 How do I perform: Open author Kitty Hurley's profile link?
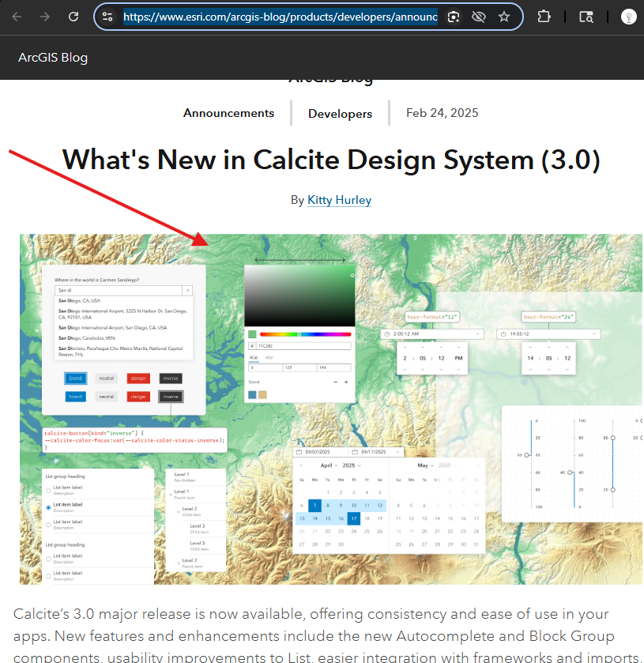[340, 200]
